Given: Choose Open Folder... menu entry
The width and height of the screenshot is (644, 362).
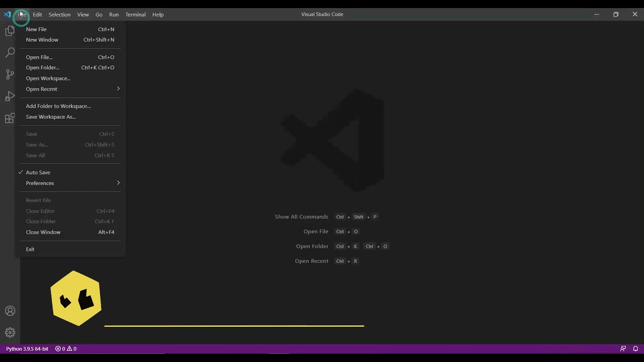Looking at the screenshot, I should (x=70, y=67).
